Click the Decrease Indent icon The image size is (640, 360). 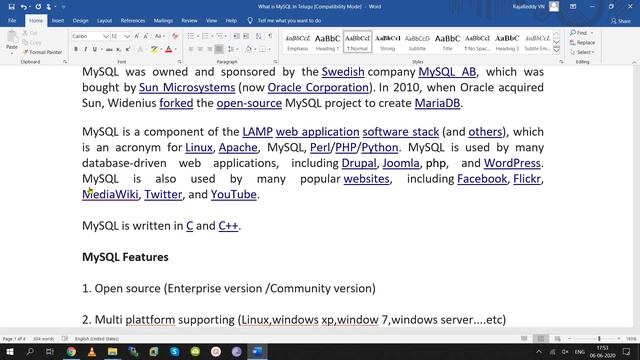[236, 36]
